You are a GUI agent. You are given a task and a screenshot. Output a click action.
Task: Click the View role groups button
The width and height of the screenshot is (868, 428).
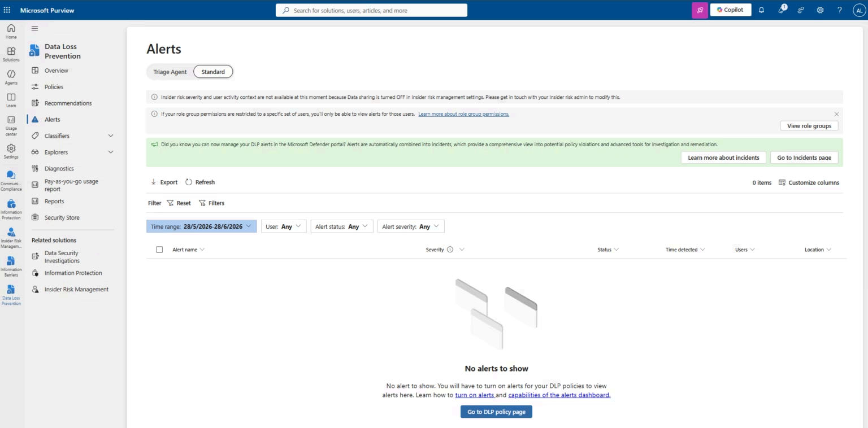pyautogui.click(x=809, y=126)
